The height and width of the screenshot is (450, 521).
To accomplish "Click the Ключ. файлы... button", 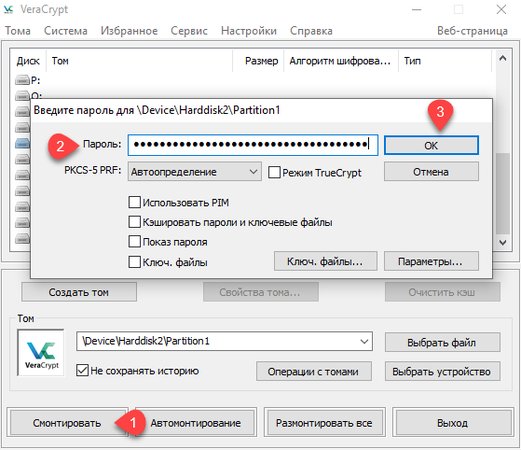I will click(325, 261).
